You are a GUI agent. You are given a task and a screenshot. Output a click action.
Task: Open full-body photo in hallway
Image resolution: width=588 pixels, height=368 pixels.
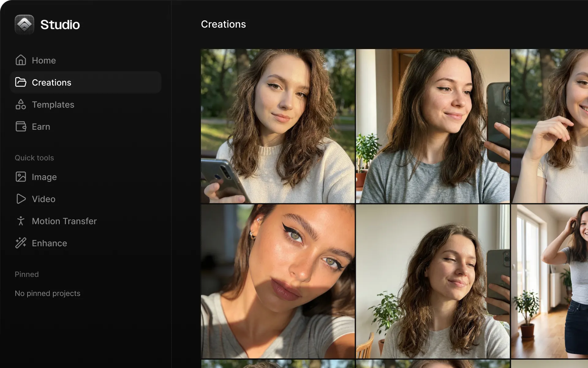pos(550,281)
